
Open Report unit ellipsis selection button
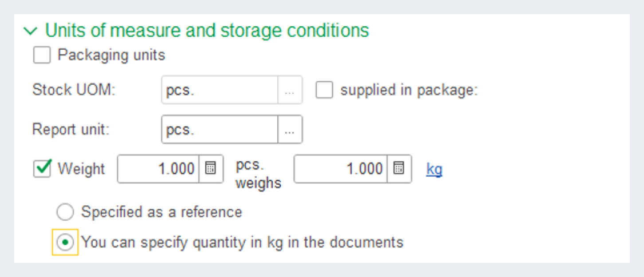click(290, 130)
